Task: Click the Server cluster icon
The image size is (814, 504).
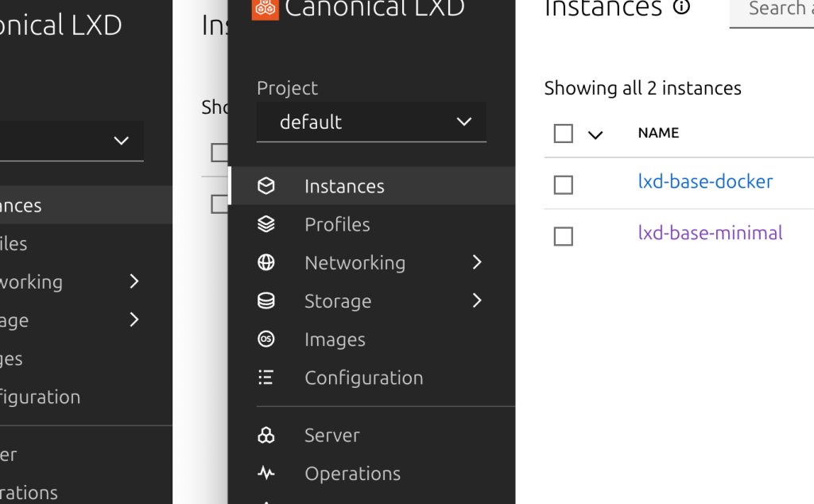Action: (266, 436)
